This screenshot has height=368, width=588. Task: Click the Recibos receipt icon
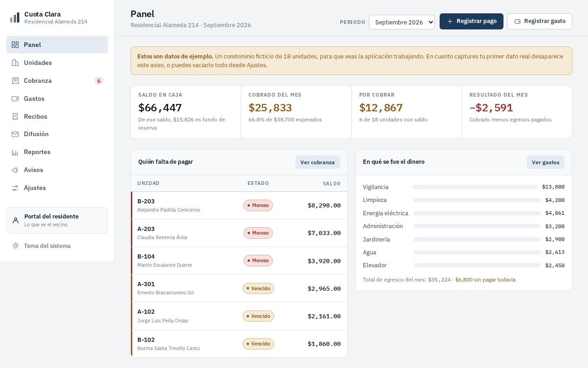pyautogui.click(x=15, y=116)
